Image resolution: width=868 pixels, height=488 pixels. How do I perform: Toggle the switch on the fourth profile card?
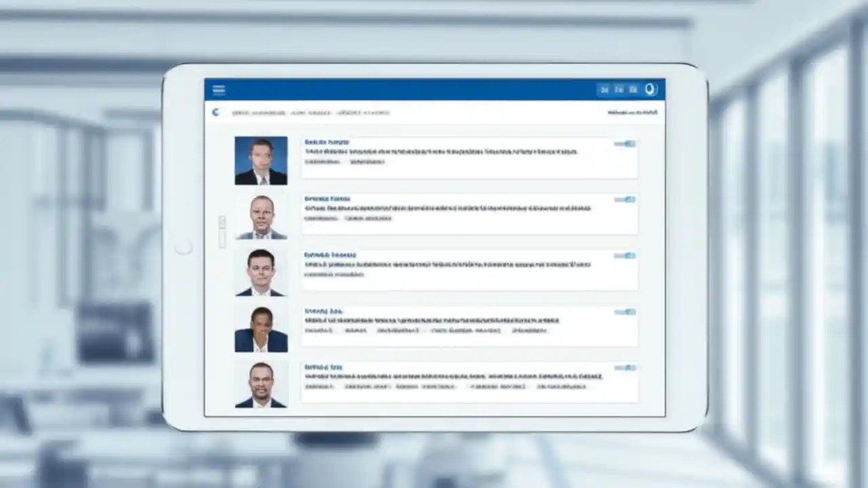(x=624, y=311)
